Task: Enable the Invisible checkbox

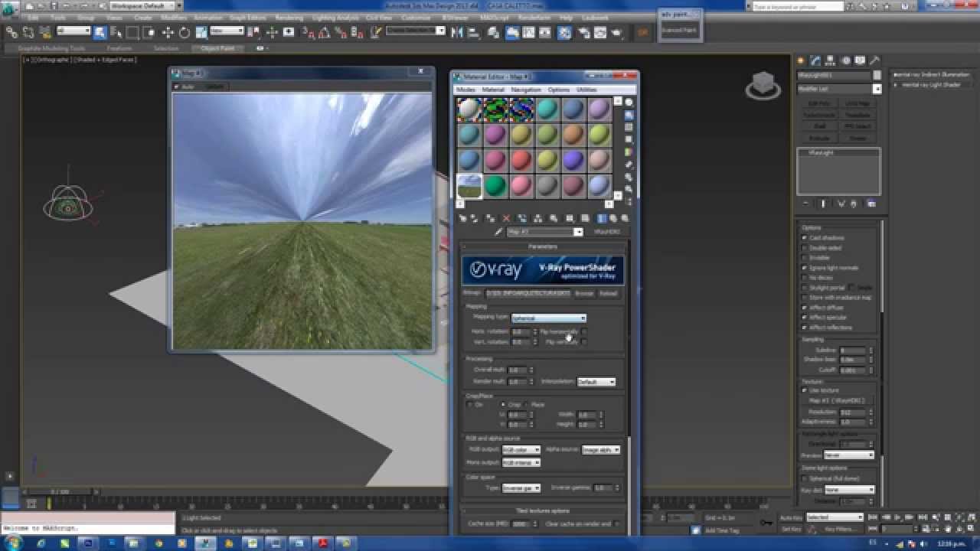Action: [x=804, y=258]
